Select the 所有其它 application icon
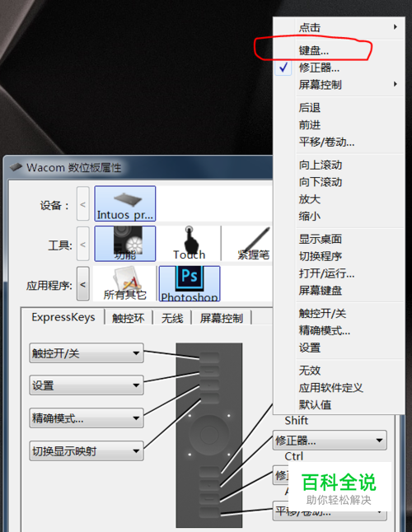Viewport: 412px width, 532px height. coord(125,283)
